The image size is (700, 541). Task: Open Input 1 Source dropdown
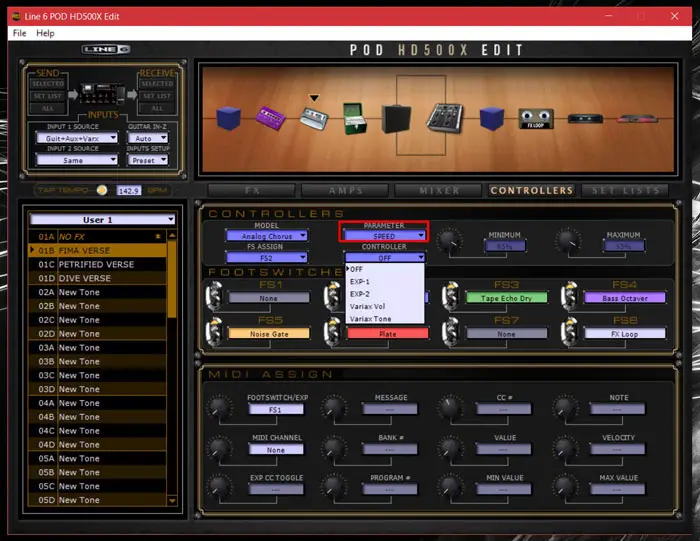click(x=77, y=138)
